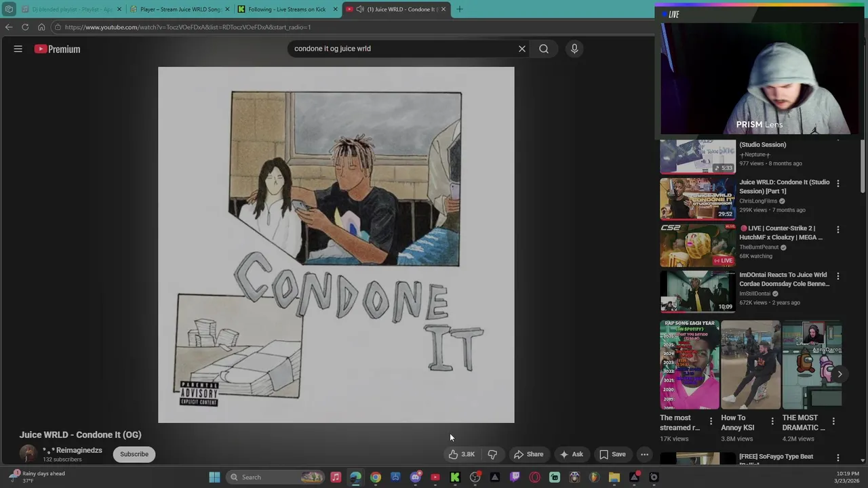The width and height of the screenshot is (868, 488).
Task: Open Apple Music from the taskbar
Action: [x=336, y=477]
